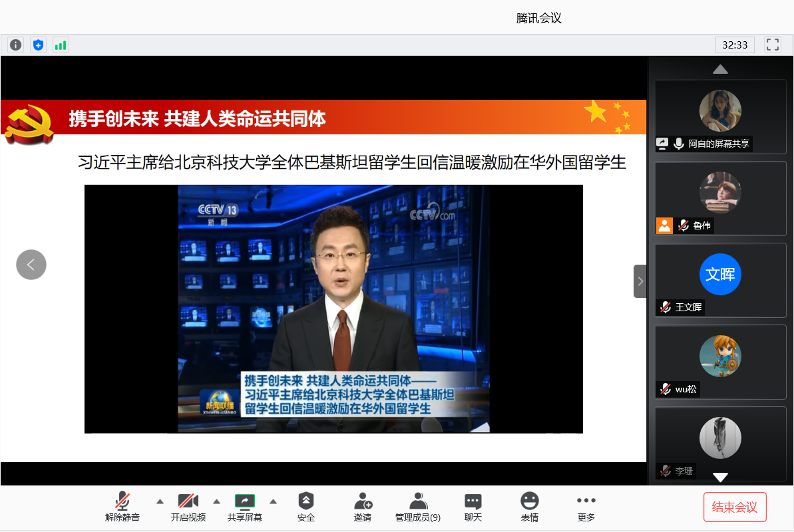Image resolution: width=794 pixels, height=532 pixels.
Task: Open 管理成员(9) member list
Action: (418, 507)
